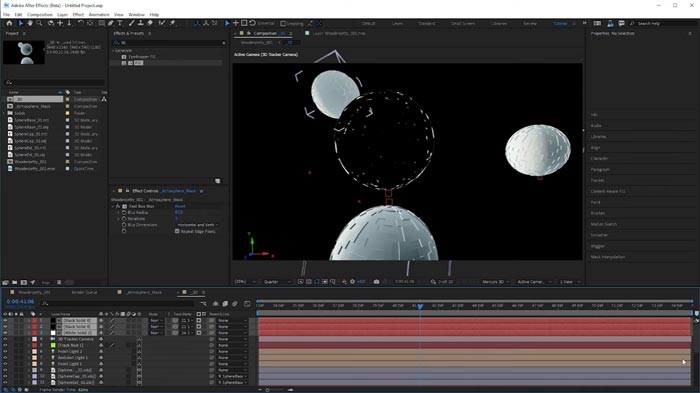Image resolution: width=700 pixels, height=393 pixels.
Task: Click the Draft 3D button in viewer
Action: point(442,282)
